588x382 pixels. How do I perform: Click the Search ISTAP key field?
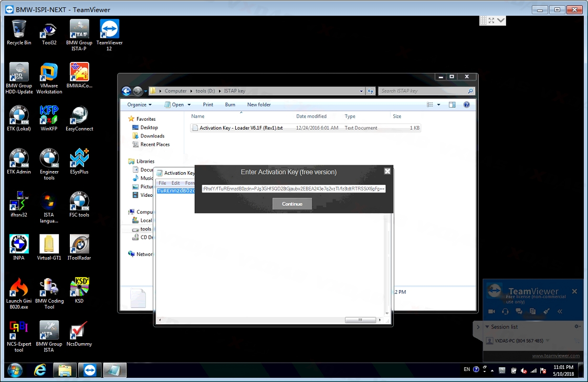[426, 91]
